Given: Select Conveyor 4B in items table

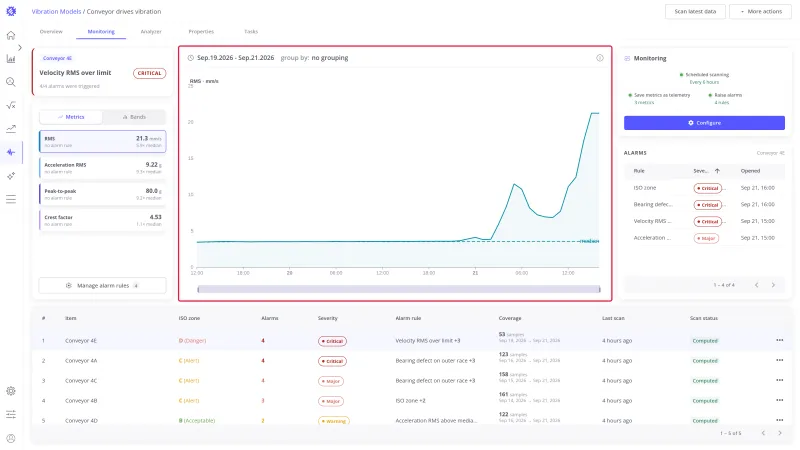Looking at the screenshot, I should click(x=81, y=401).
